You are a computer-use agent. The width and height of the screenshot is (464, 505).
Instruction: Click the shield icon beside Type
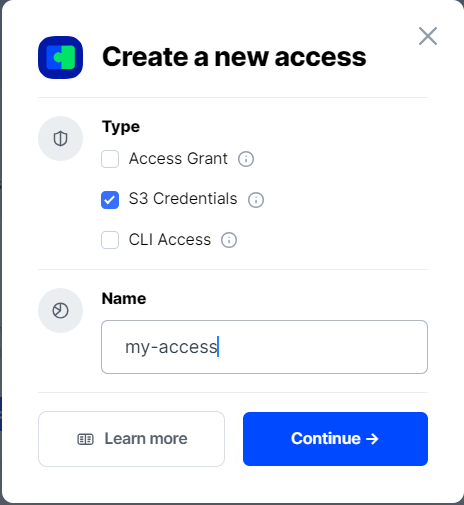coord(60,138)
